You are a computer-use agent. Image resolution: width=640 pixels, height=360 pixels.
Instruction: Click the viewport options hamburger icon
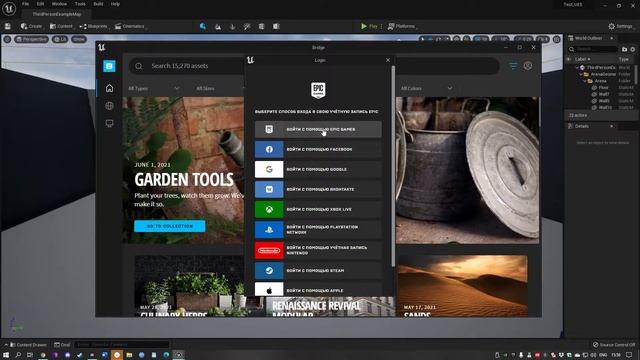click(7, 39)
